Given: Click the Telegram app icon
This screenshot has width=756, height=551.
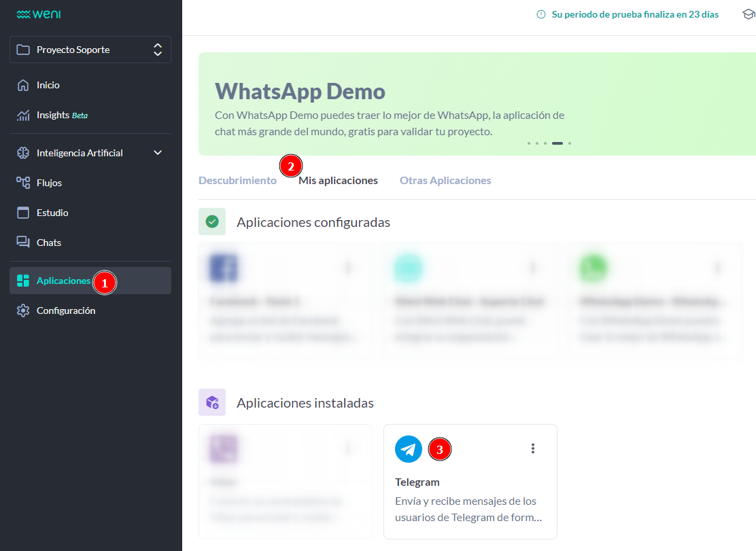Looking at the screenshot, I should pyautogui.click(x=409, y=449).
